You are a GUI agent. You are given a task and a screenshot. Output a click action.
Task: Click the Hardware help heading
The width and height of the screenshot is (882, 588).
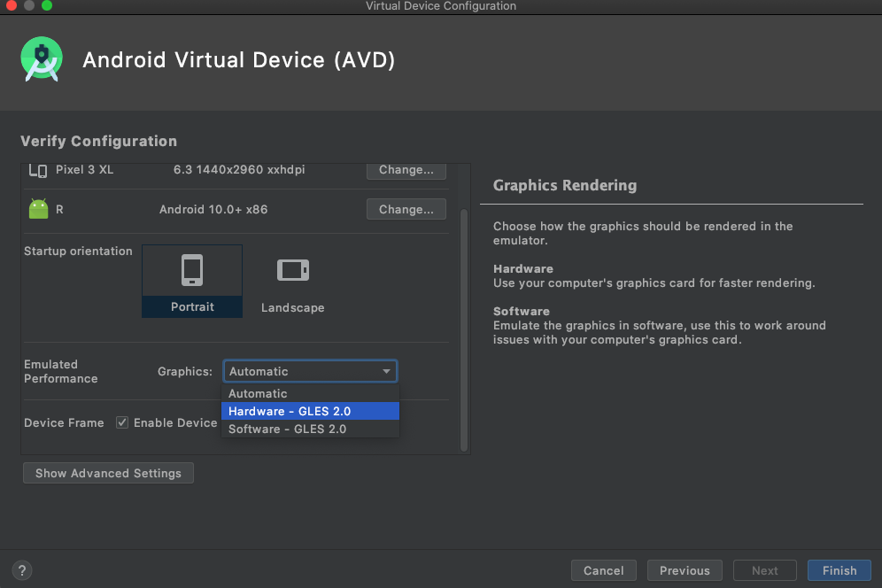pos(523,268)
